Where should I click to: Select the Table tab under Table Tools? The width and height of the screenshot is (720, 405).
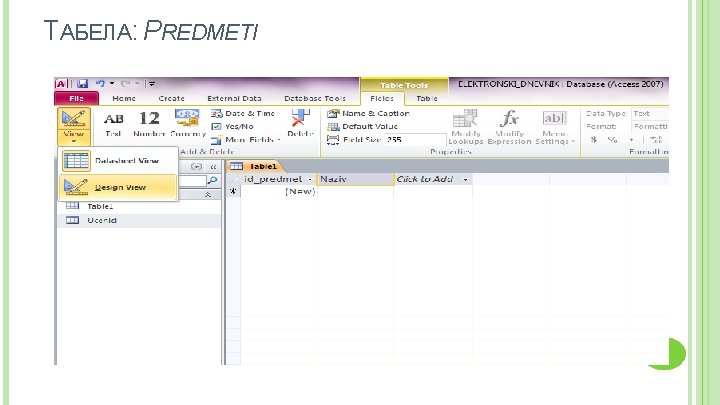pos(427,98)
